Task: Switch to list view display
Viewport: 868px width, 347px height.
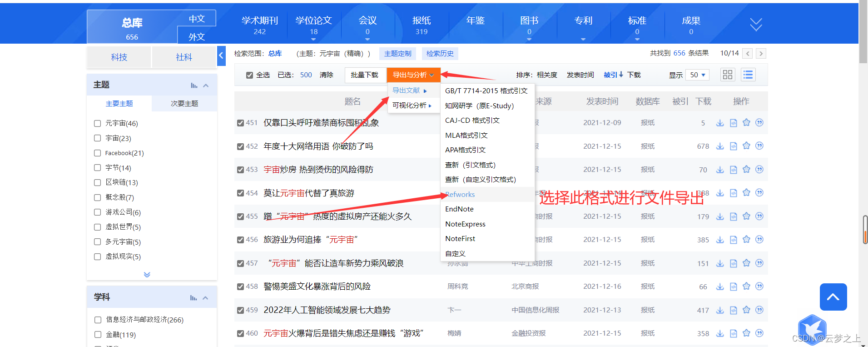Action: pos(748,75)
